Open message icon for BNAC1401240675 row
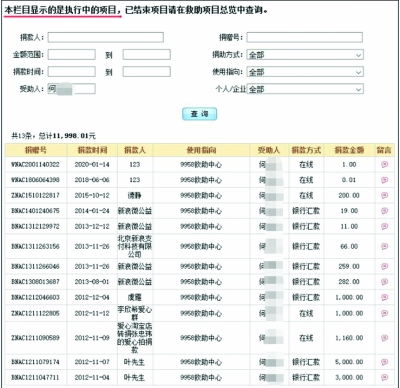Image resolution: width=400 pixels, height=388 pixels. pos(384,211)
